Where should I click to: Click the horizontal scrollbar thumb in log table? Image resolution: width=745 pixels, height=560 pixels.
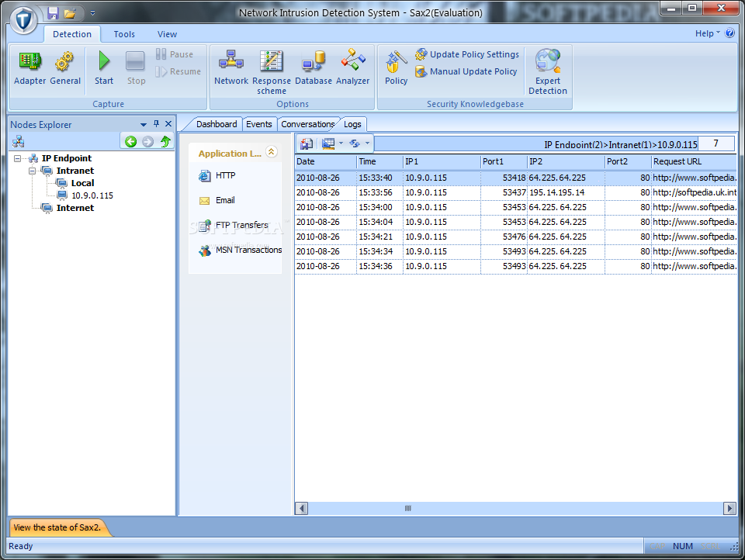tap(407, 508)
